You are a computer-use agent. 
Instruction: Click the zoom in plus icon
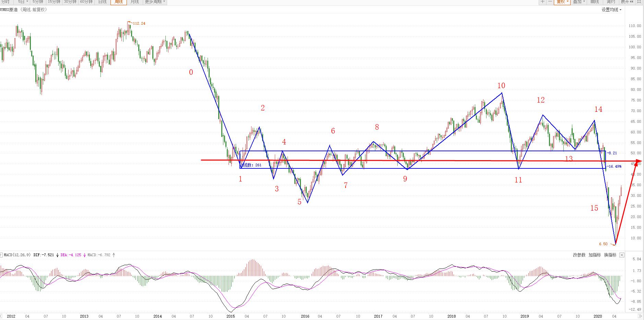(542, 2)
